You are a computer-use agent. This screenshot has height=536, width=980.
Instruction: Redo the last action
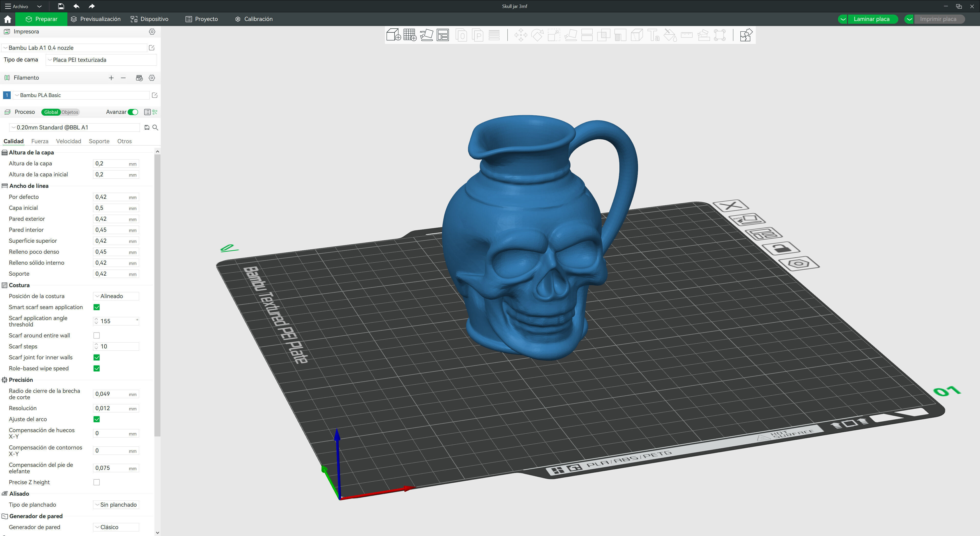(92, 6)
